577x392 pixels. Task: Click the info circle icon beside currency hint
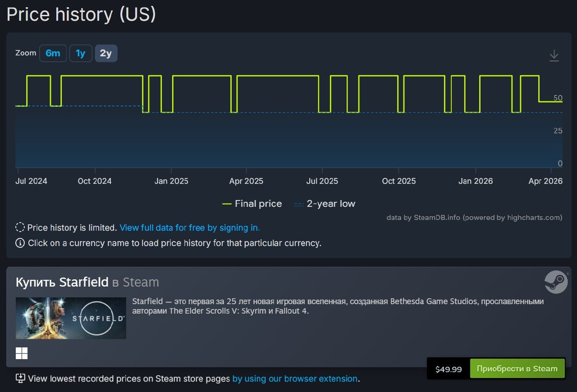pyautogui.click(x=20, y=243)
